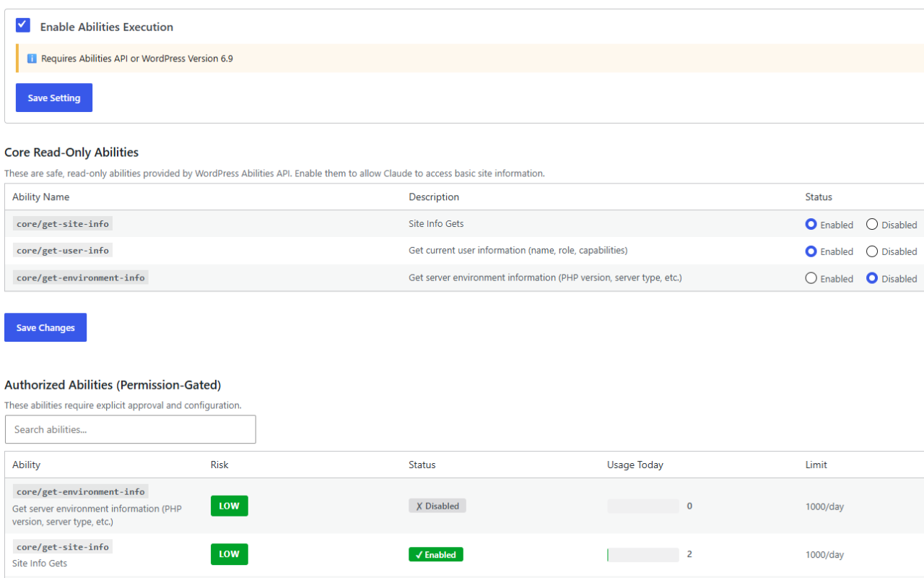Screen dimensions: 924x578
Task: Click the grey X Disabled status badge
Action: tap(437, 506)
